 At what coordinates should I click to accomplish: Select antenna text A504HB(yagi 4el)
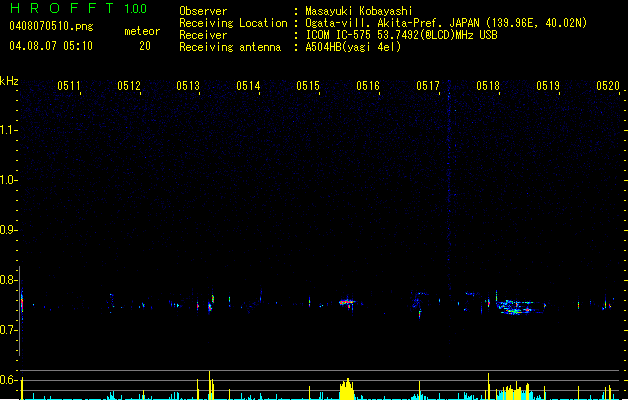(353, 47)
